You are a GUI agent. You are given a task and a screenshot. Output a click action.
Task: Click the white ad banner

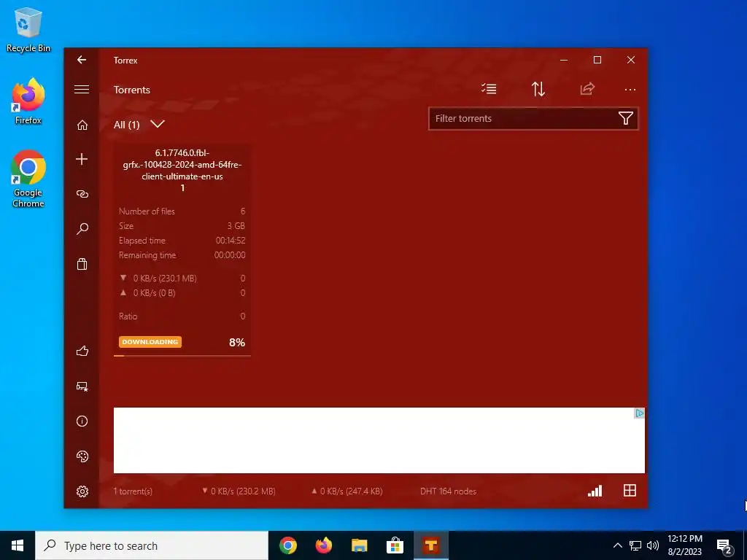pos(379,440)
